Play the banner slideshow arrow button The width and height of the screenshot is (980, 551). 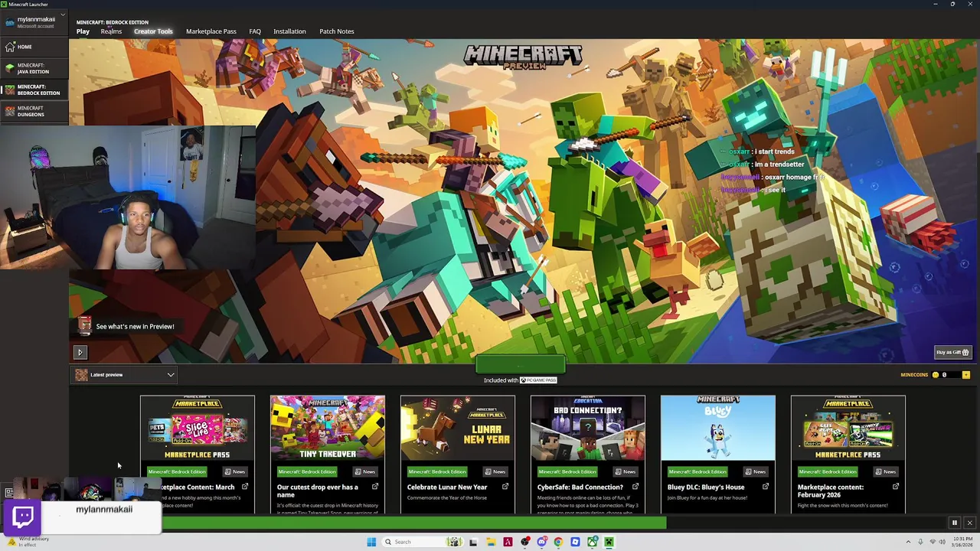[80, 352]
